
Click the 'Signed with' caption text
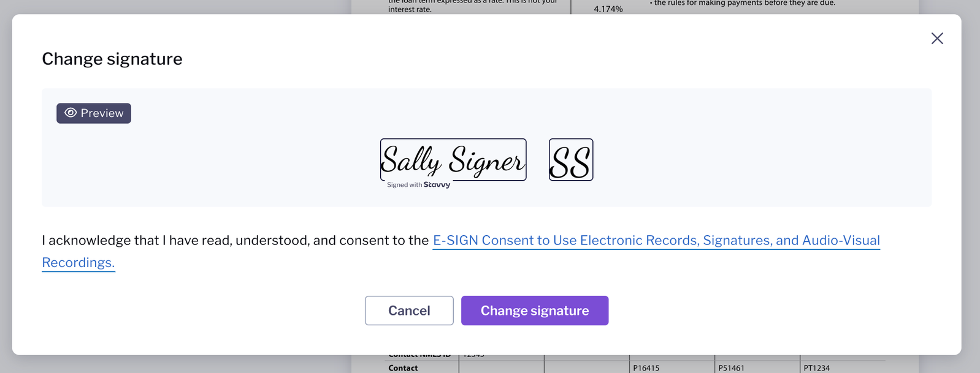click(404, 185)
